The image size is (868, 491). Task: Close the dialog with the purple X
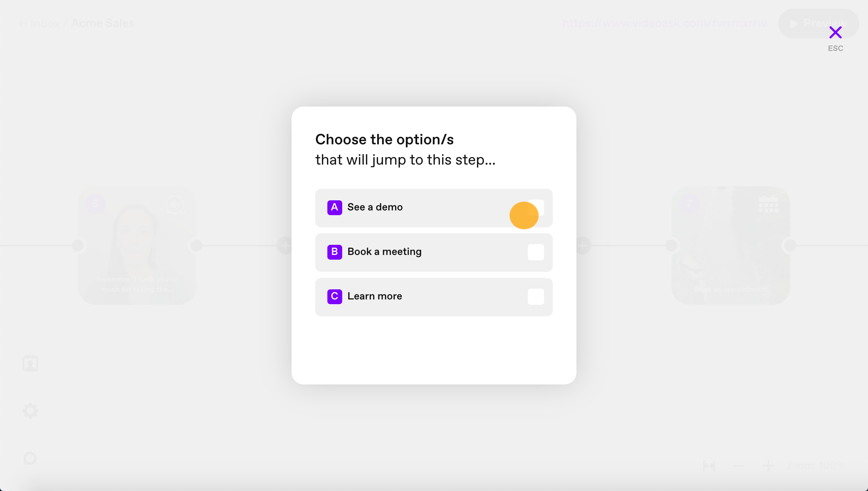coord(835,32)
